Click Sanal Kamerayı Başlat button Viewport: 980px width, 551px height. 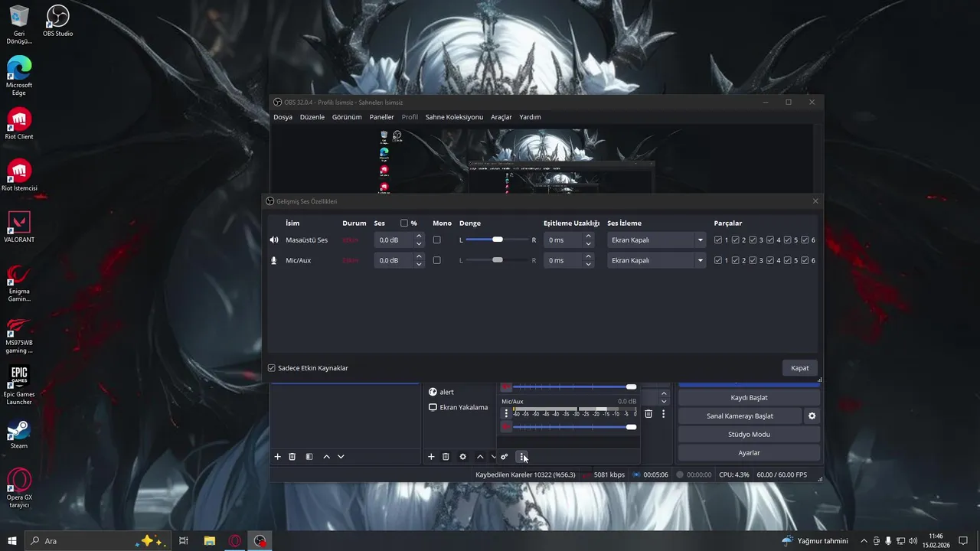point(740,416)
